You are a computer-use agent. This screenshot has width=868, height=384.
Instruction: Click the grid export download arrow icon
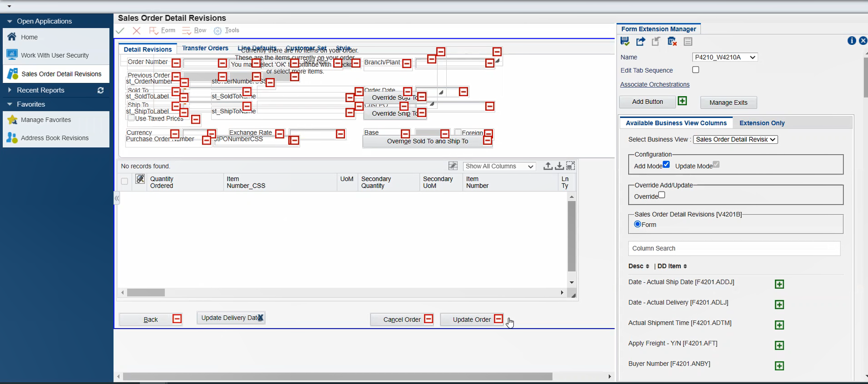559,166
